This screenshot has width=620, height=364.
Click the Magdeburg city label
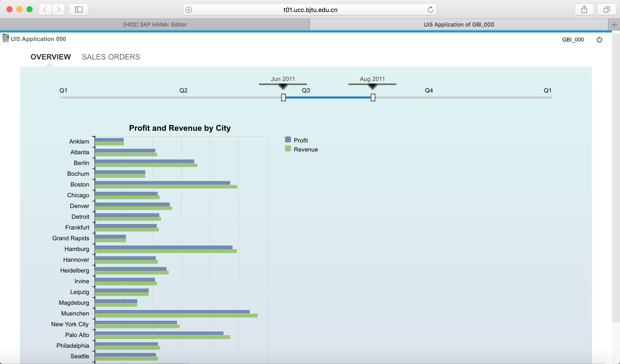(x=74, y=303)
